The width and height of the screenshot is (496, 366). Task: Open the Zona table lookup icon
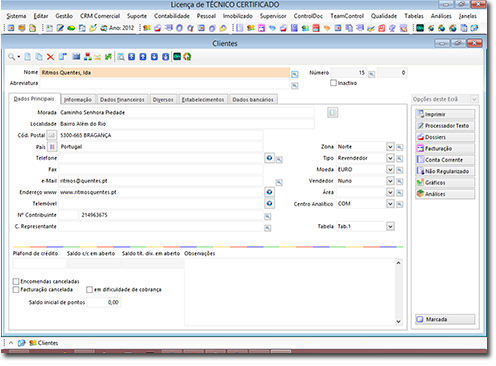400,147
